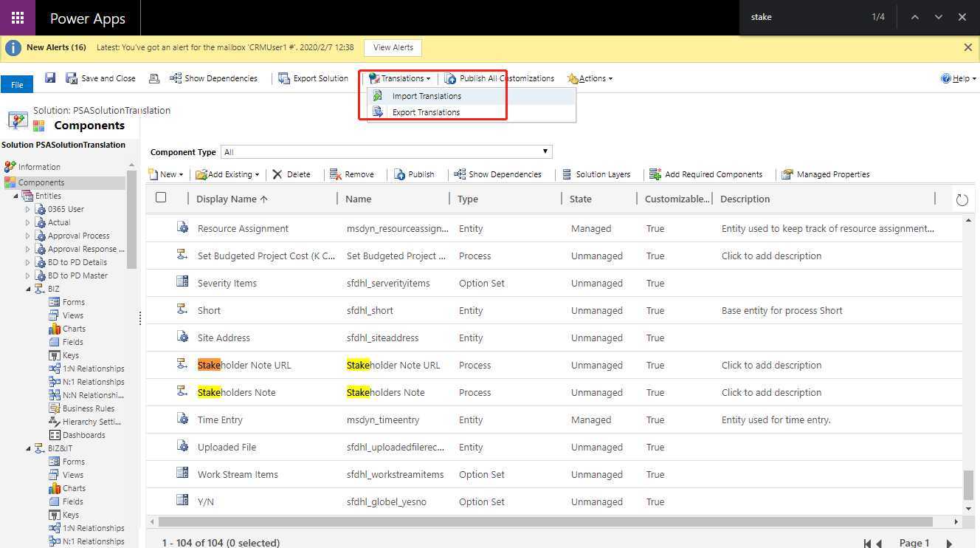Open the Actions dropdown menu

click(590, 78)
